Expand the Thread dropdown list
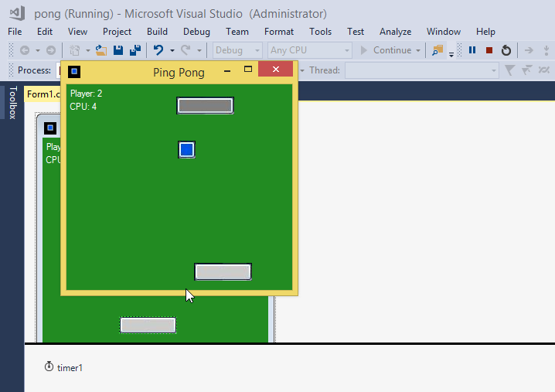 pyautogui.click(x=421, y=70)
